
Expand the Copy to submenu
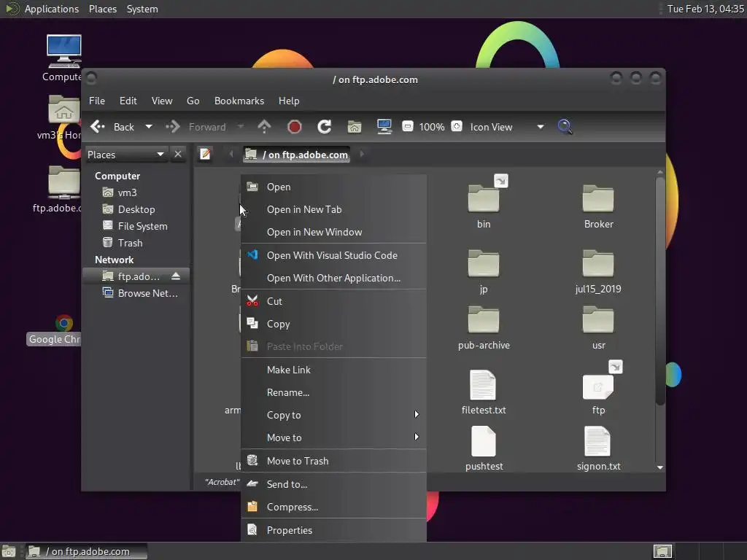[x=333, y=415]
